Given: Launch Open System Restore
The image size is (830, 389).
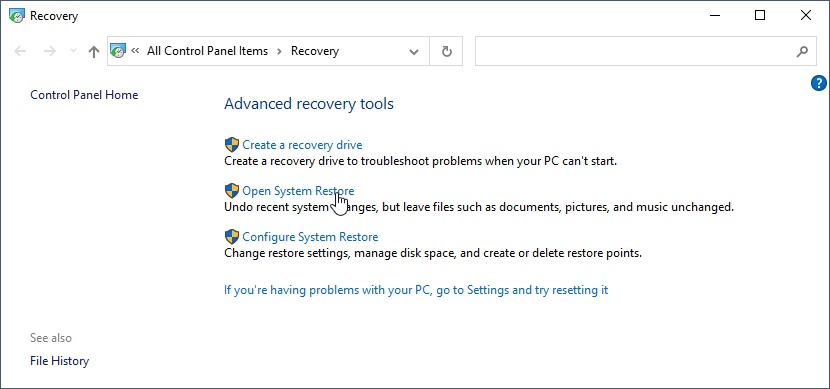Looking at the screenshot, I should pos(298,191).
